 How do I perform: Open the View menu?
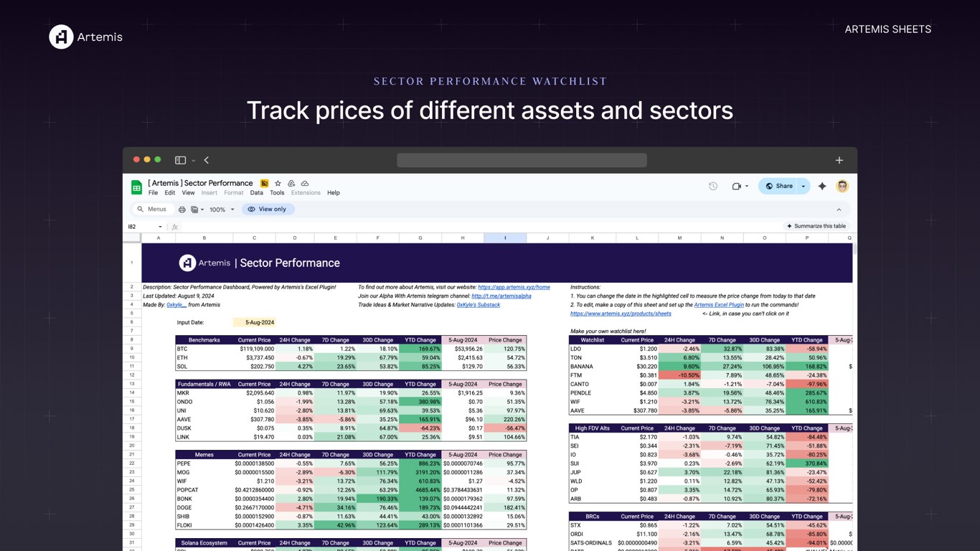tap(188, 193)
